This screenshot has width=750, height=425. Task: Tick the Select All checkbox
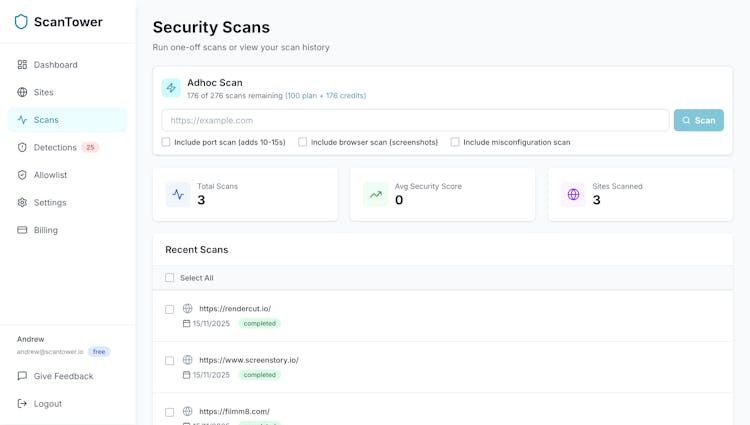tap(170, 278)
